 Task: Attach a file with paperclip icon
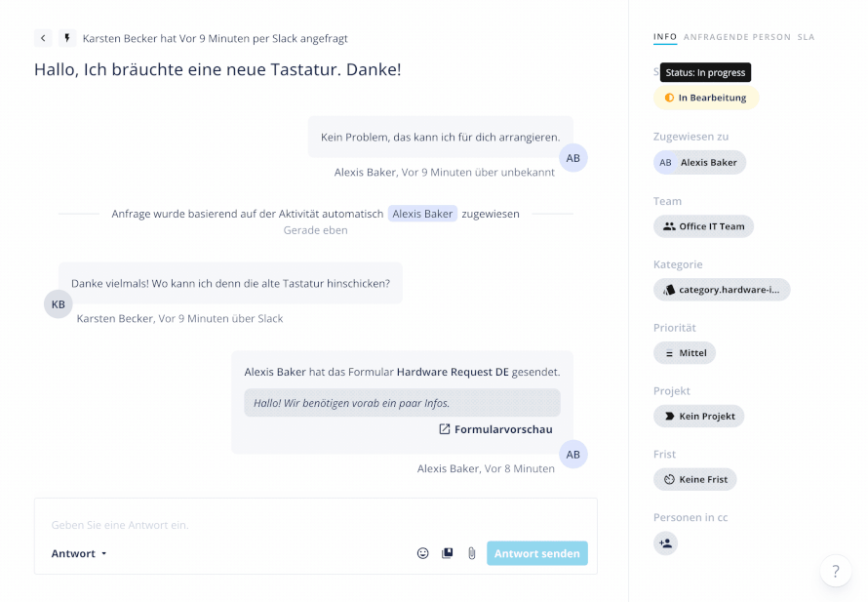(472, 553)
